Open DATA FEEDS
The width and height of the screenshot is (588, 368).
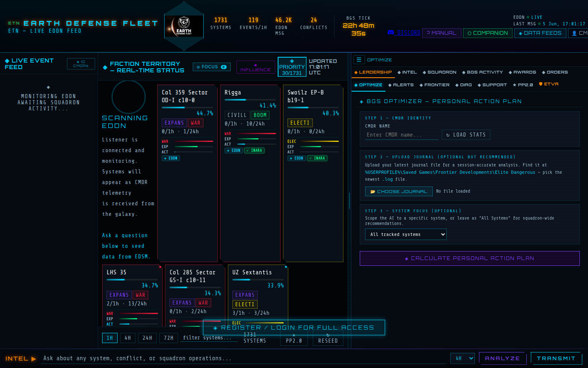[x=540, y=33]
